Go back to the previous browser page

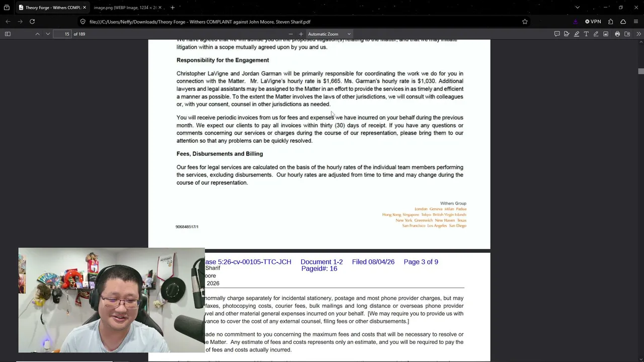8,22
